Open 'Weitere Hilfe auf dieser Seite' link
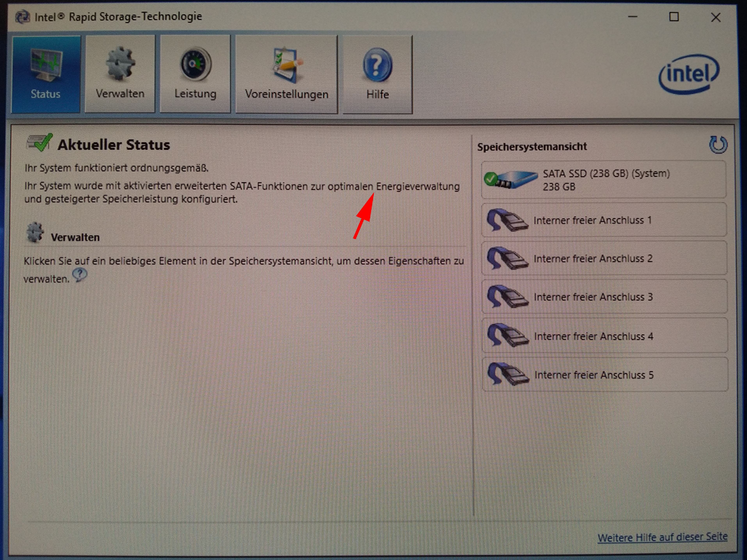This screenshot has width=747, height=560. click(x=662, y=537)
